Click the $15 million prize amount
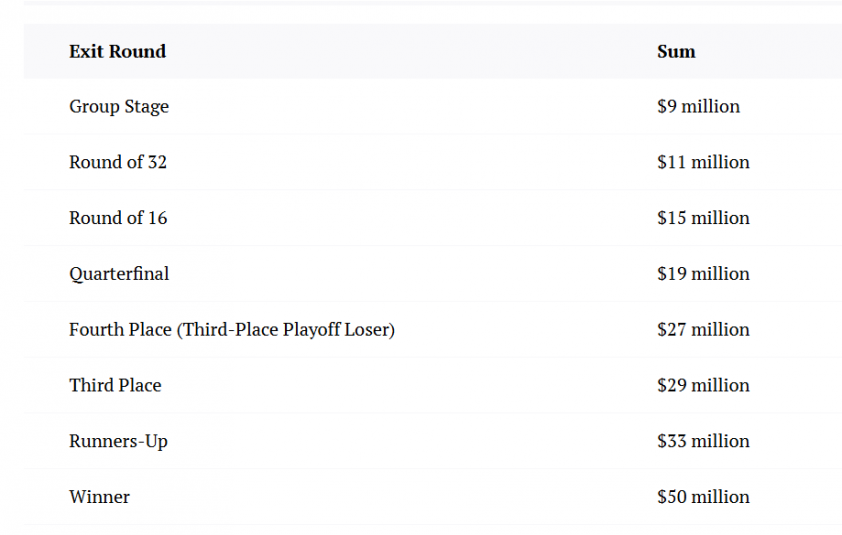842x535 pixels. [x=703, y=218]
